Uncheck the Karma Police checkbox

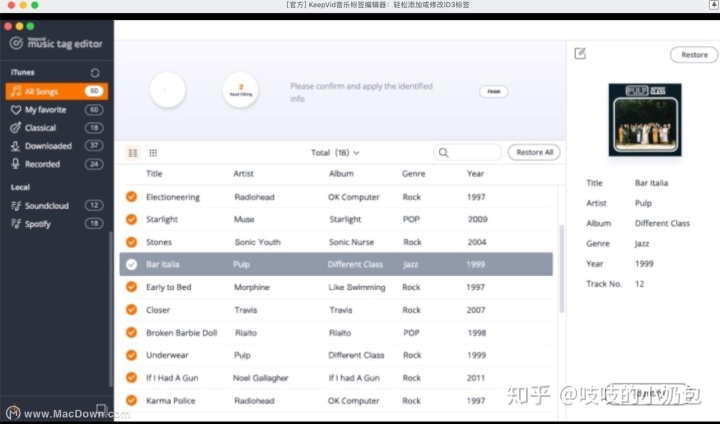point(131,400)
